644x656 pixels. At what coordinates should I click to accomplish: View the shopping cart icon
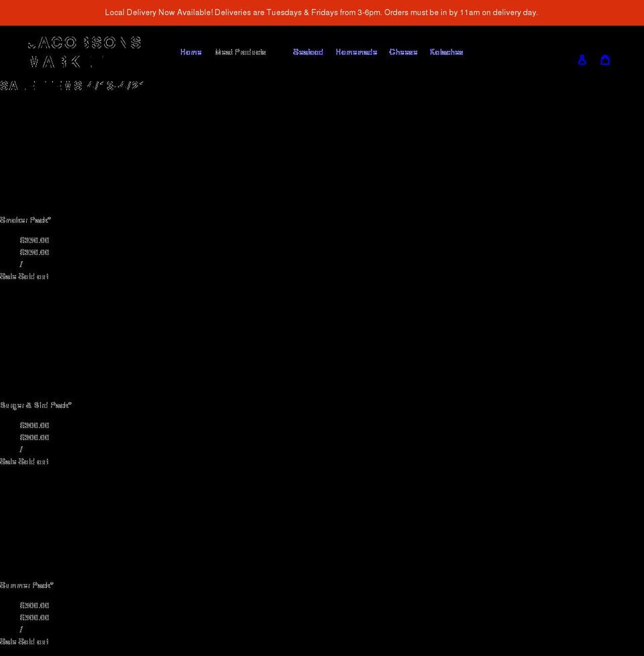point(605,60)
